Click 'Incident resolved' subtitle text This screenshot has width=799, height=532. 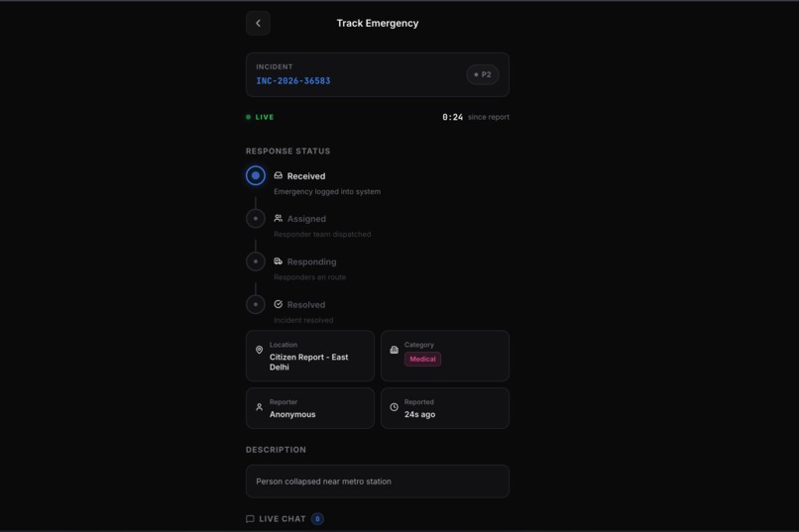point(303,320)
